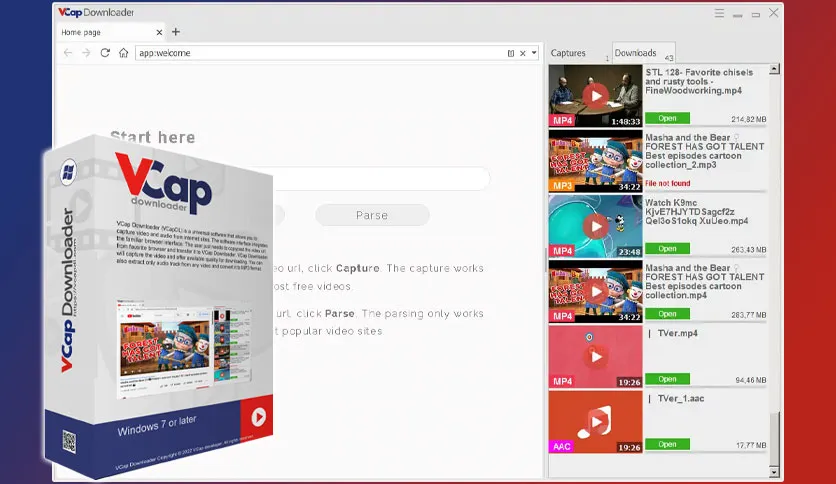Viewport: 836px width, 484px height.
Task: Click the 'File not found' message
Action: (x=668, y=183)
